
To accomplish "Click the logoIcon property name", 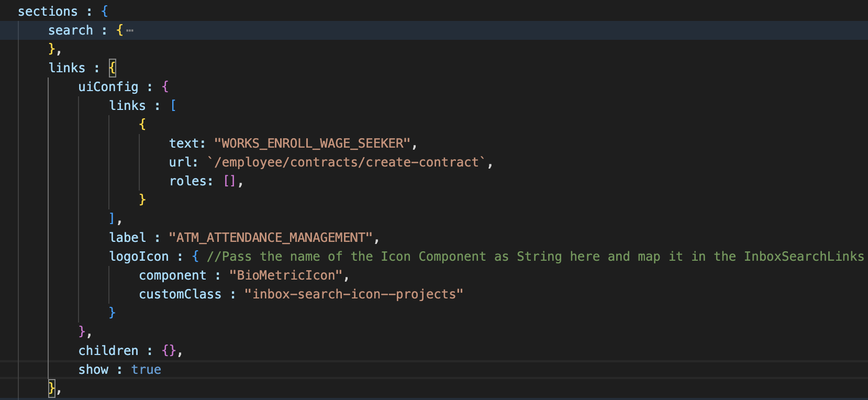I will (x=139, y=257).
